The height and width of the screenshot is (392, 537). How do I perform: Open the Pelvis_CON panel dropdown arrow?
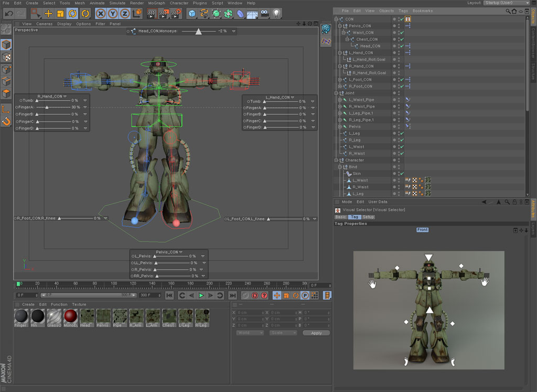[180, 252]
